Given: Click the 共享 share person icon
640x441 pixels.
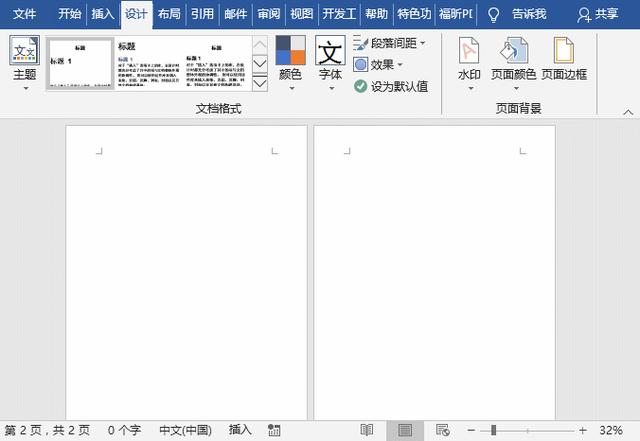Looking at the screenshot, I should point(584,15).
